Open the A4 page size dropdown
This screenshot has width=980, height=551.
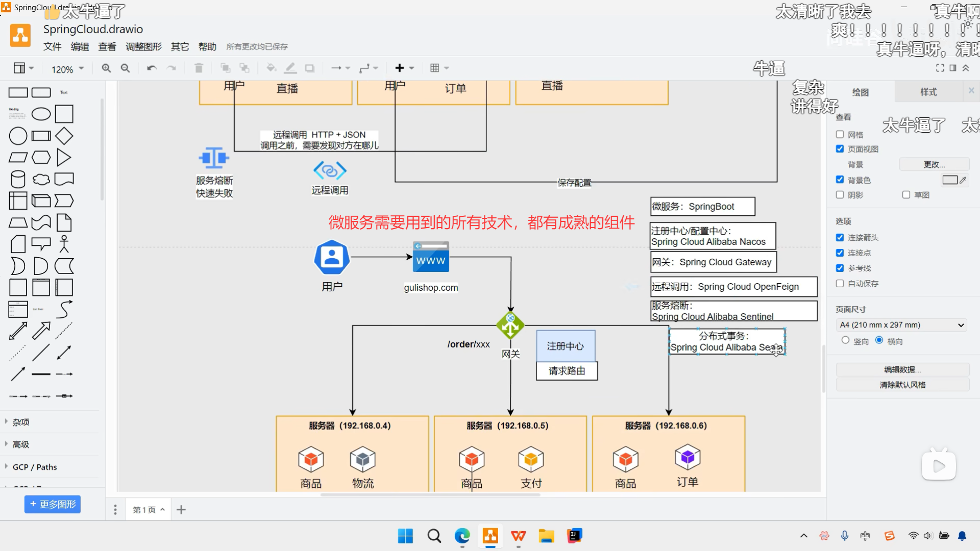tap(901, 324)
